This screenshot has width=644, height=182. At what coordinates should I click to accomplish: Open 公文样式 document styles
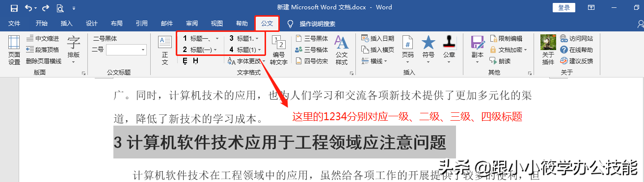pos(342,50)
